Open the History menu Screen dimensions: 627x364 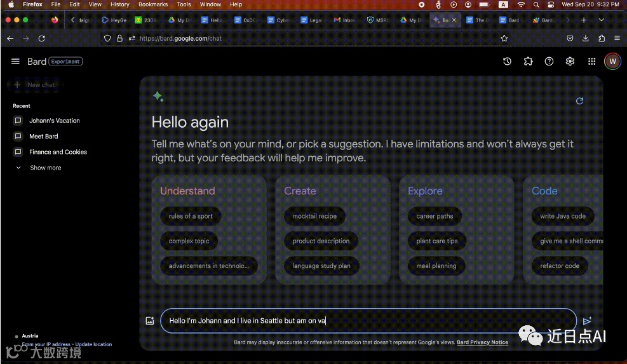(120, 4)
